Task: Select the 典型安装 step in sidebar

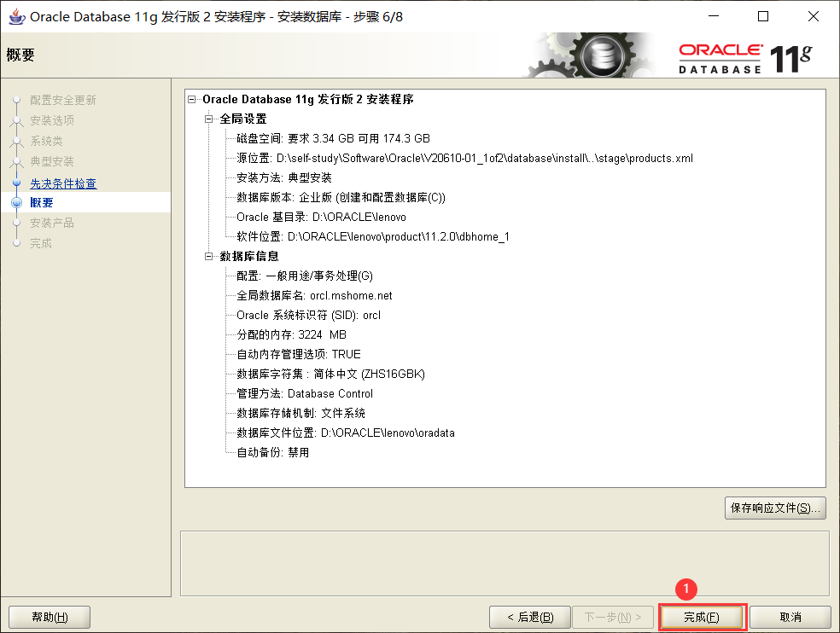Action: (52, 161)
